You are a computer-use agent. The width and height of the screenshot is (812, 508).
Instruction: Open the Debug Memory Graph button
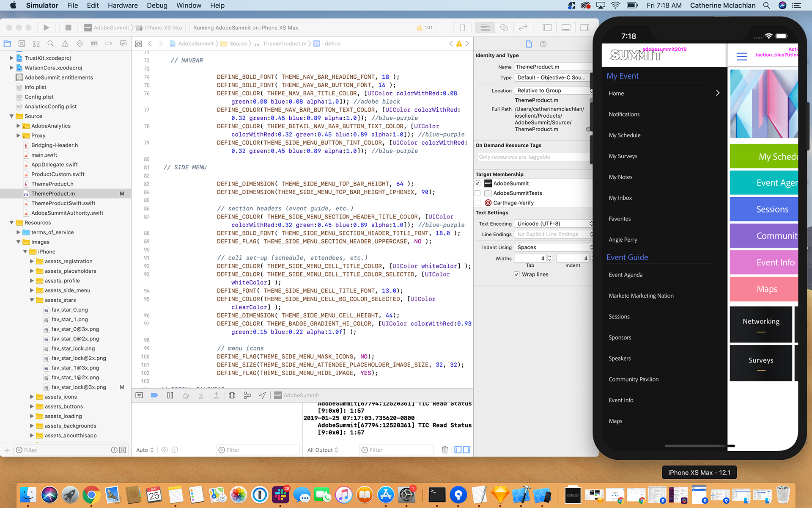pos(247,395)
